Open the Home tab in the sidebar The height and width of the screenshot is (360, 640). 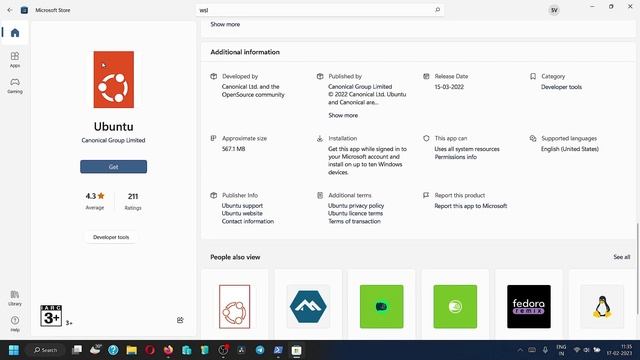pos(15,33)
